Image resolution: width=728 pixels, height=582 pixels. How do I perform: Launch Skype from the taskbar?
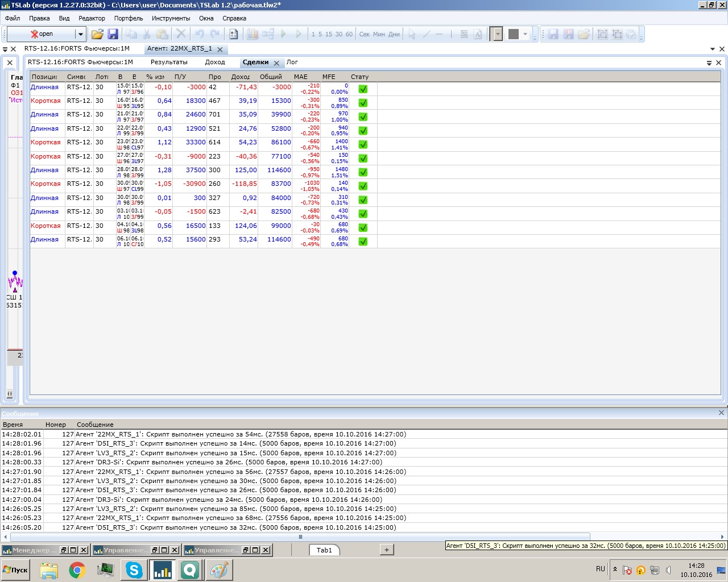[x=134, y=569]
